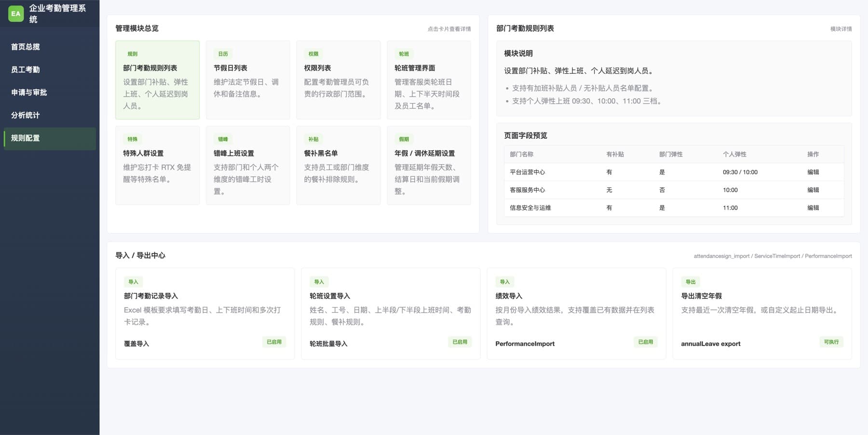Click the 09:30 / 10:00 flex time value
This screenshot has width=868, height=435.
click(x=740, y=172)
